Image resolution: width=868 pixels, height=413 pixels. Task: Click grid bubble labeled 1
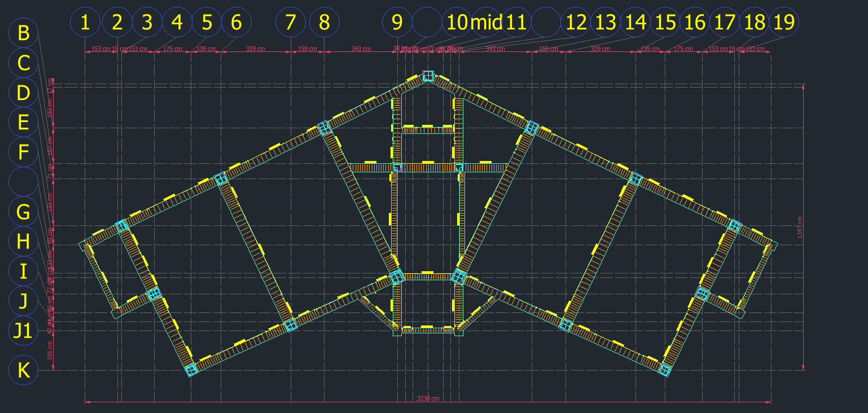pyautogui.click(x=85, y=23)
